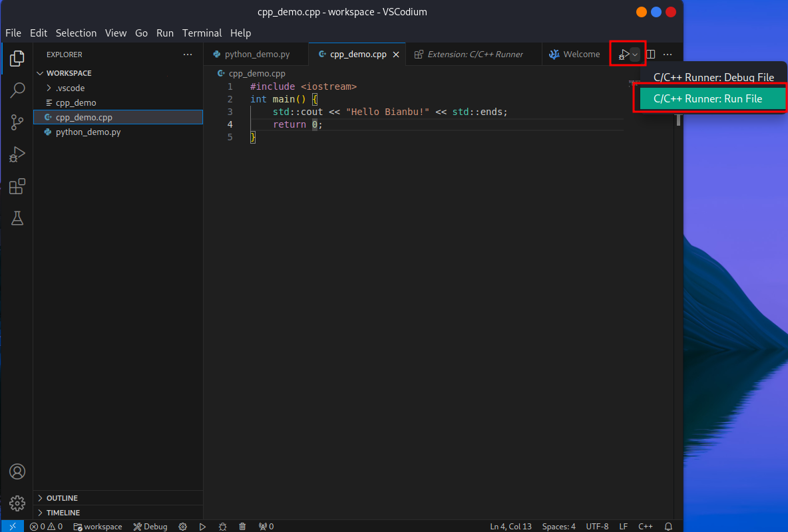Screen dimensions: 788x532
Task: Open Run and Debug view
Action: [x=17, y=155]
